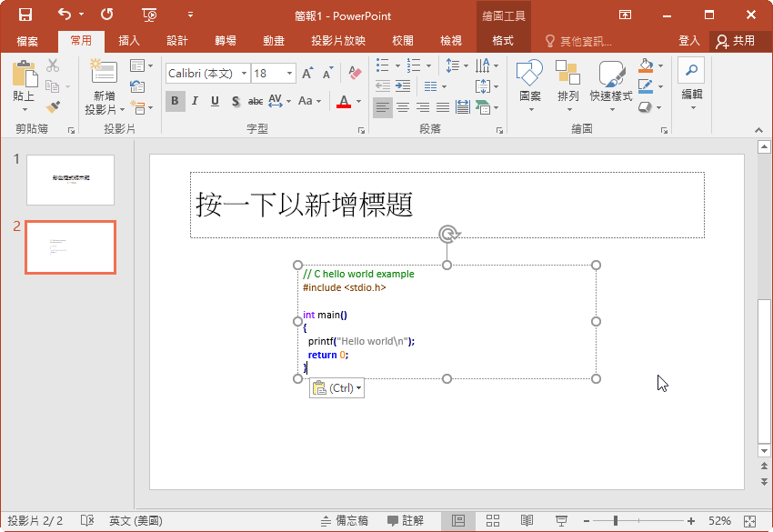The image size is (773, 532).
Task: Toggle Bold formatting
Action: click(x=175, y=101)
